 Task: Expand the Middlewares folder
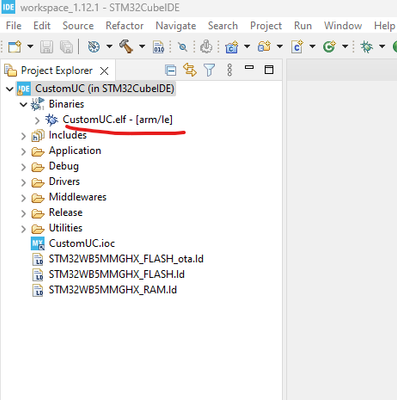pyautogui.click(x=23, y=198)
